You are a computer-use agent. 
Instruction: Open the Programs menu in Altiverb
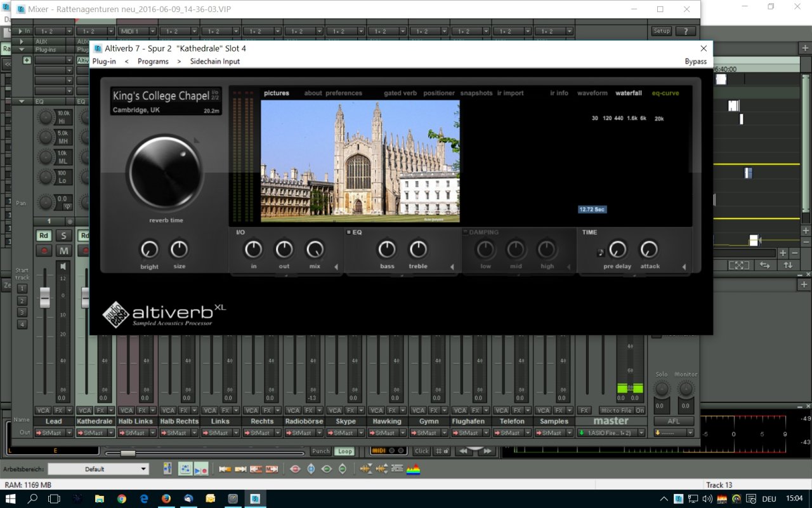tap(153, 62)
